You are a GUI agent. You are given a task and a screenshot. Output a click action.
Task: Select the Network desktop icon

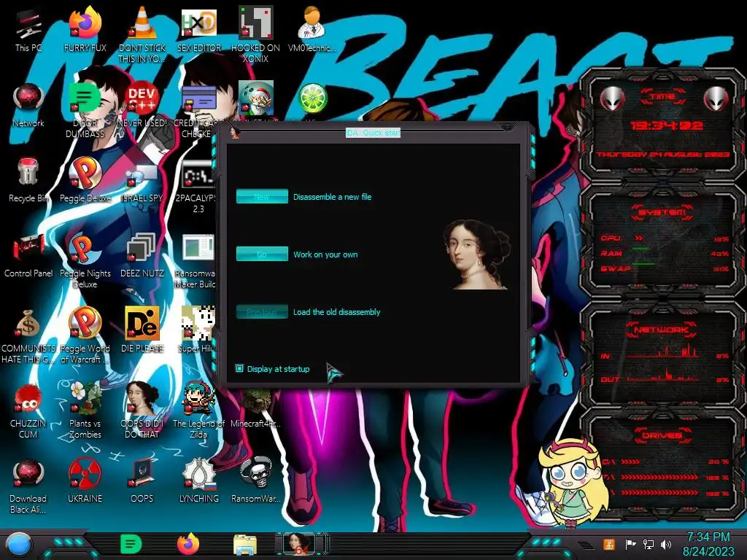[28, 106]
